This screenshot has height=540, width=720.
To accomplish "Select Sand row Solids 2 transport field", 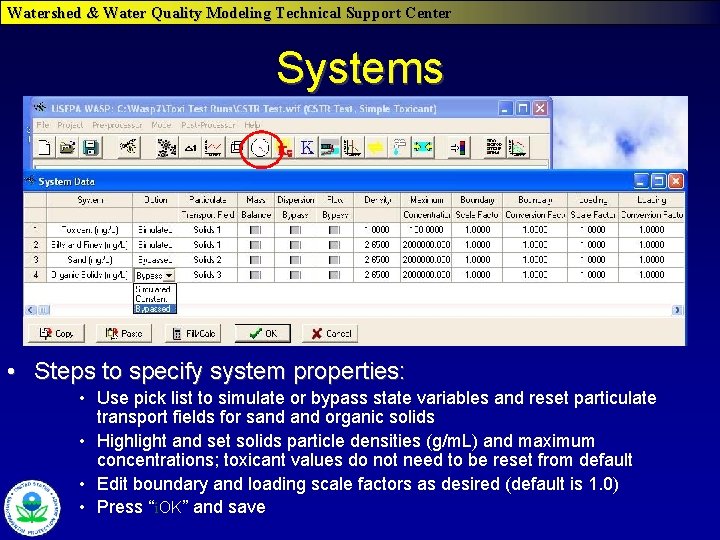I will [208, 260].
